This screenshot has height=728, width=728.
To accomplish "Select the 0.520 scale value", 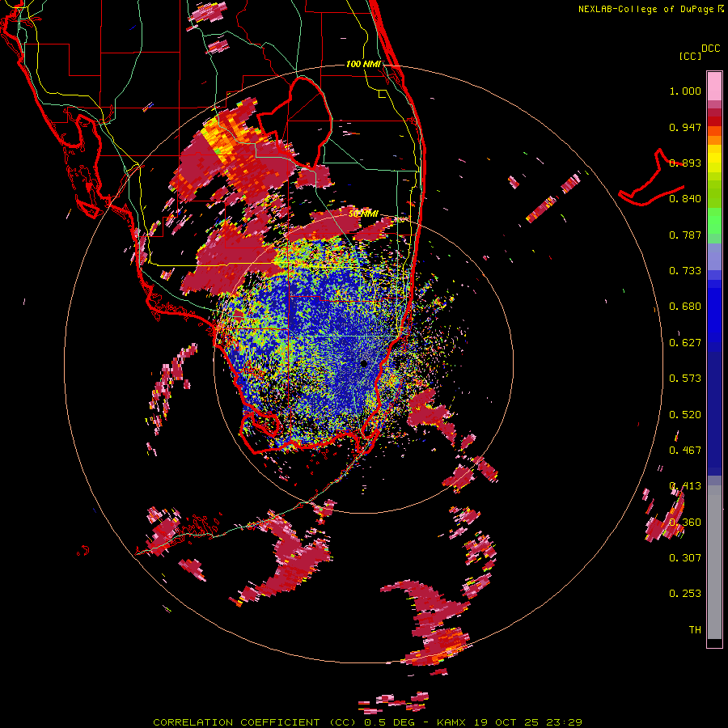I will [685, 415].
